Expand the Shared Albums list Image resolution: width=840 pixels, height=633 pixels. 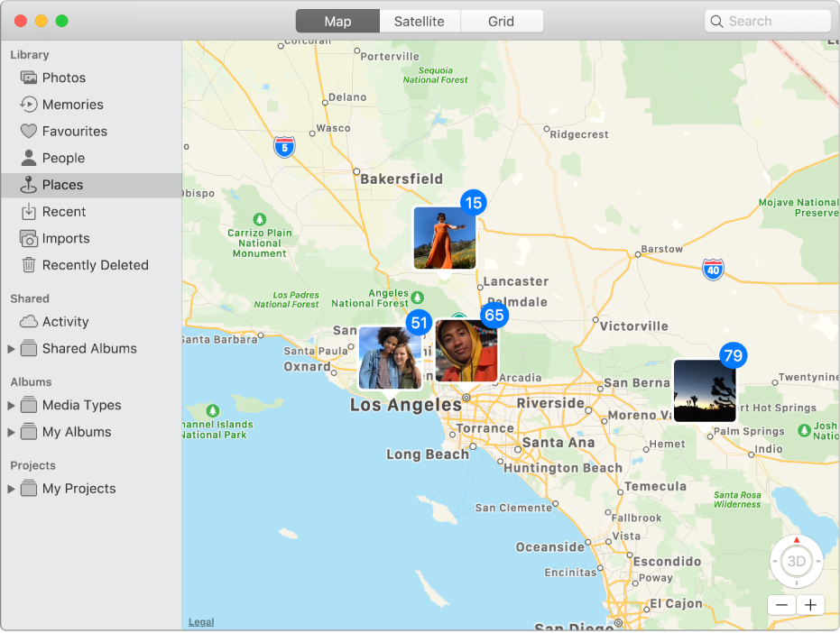coord(12,349)
